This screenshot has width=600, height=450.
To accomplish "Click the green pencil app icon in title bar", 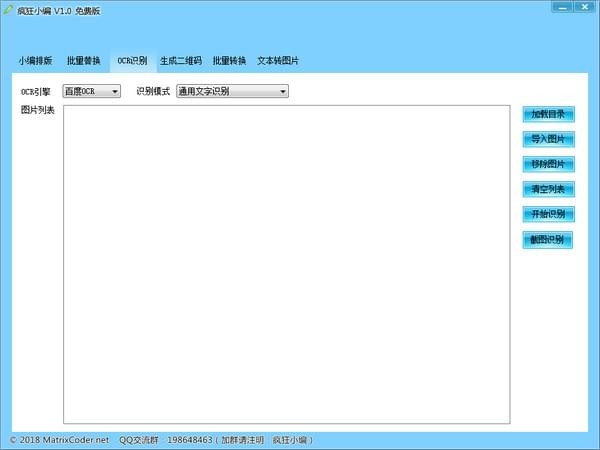I will pyautogui.click(x=8, y=10).
